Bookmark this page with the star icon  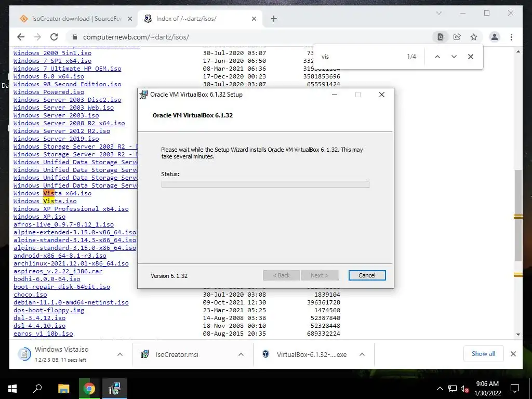point(474,37)
